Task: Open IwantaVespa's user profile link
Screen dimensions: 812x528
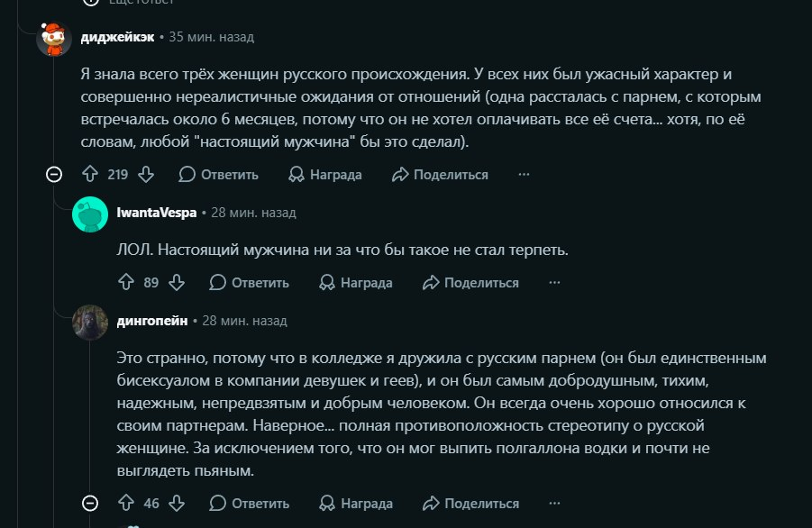Action: click(157, 213)
